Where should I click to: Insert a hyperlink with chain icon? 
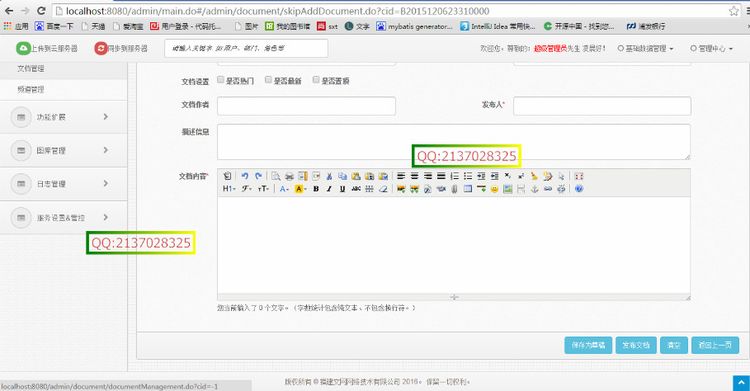[548, 189]
